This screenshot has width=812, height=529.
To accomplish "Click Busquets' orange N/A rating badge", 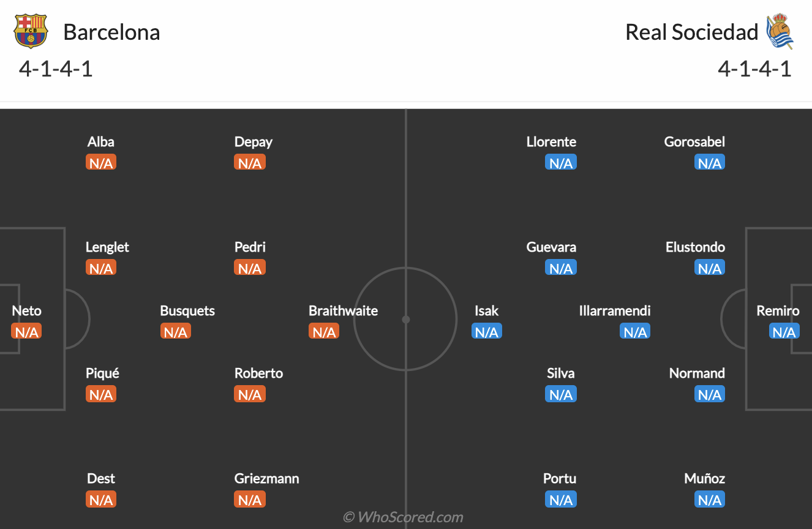I will (x=176, y=332).
